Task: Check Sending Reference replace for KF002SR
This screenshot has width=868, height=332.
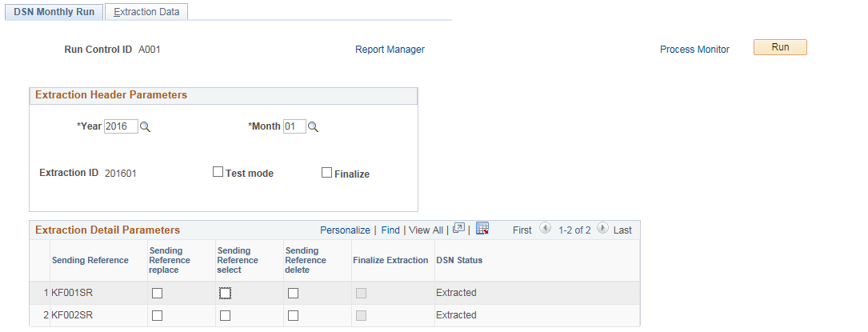Action: [x=158, y=316]
